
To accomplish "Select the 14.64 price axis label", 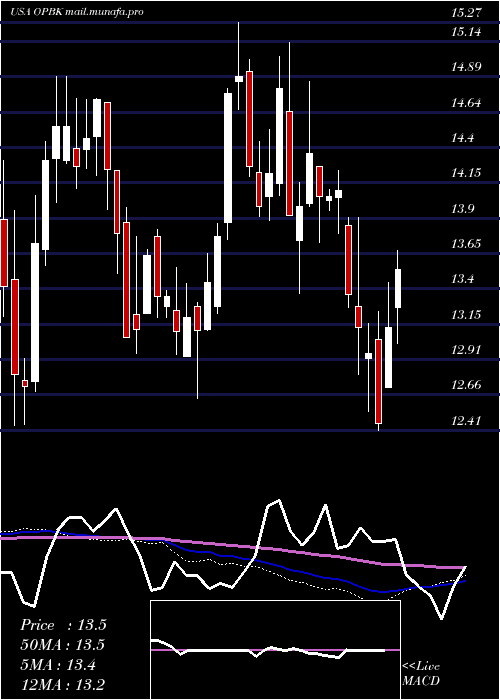I will coord(466,103).
